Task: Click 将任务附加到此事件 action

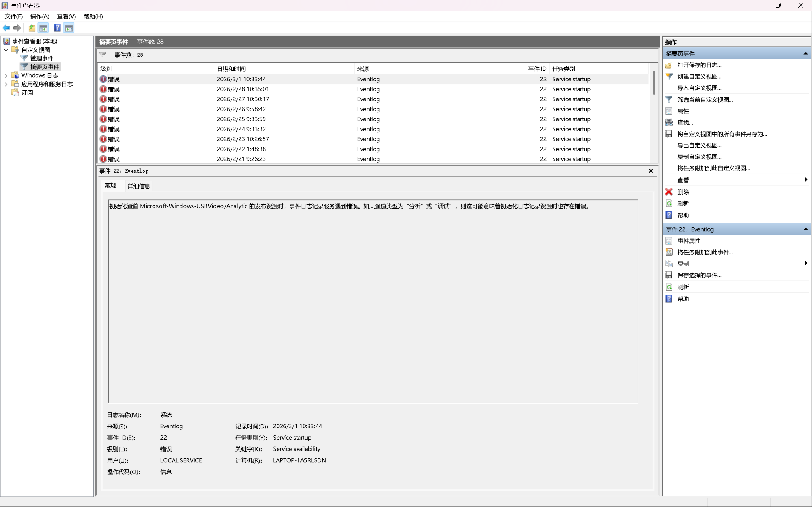Action: (704, 252)
